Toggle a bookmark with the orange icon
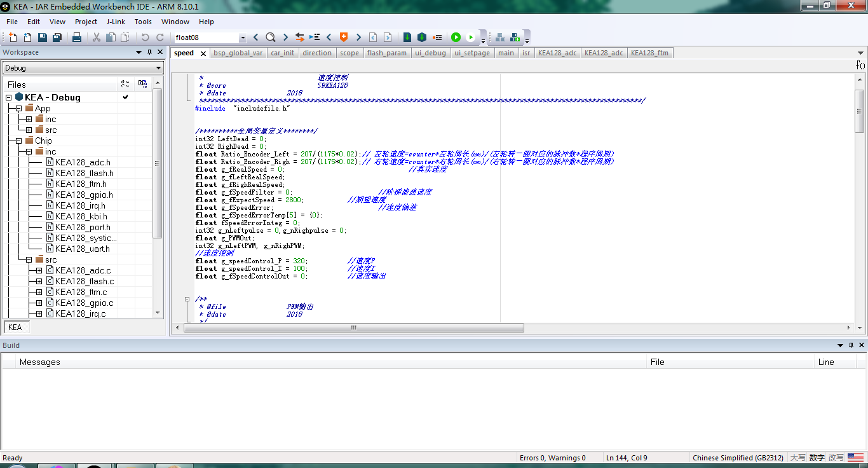 point(344,38)
